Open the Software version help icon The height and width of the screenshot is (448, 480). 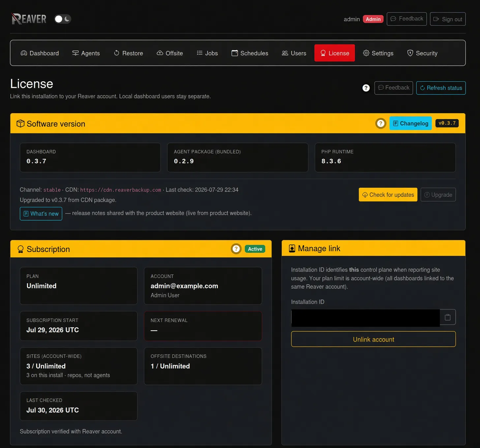(381, 124)
